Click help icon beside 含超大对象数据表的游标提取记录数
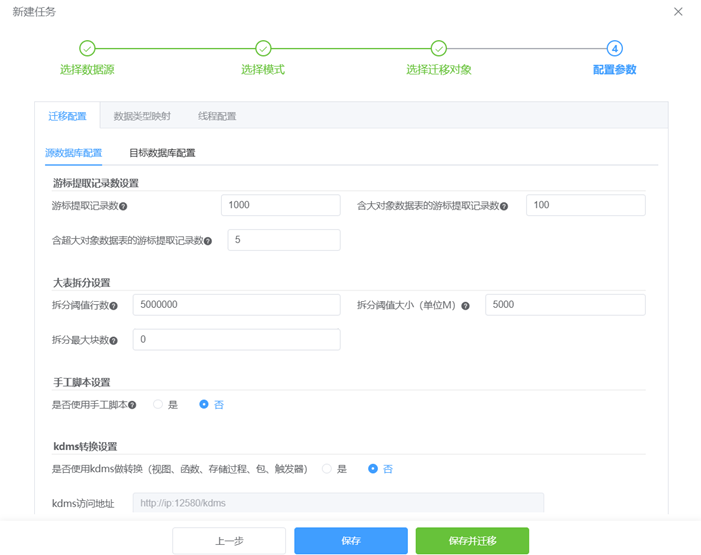 tap(208, 241)
